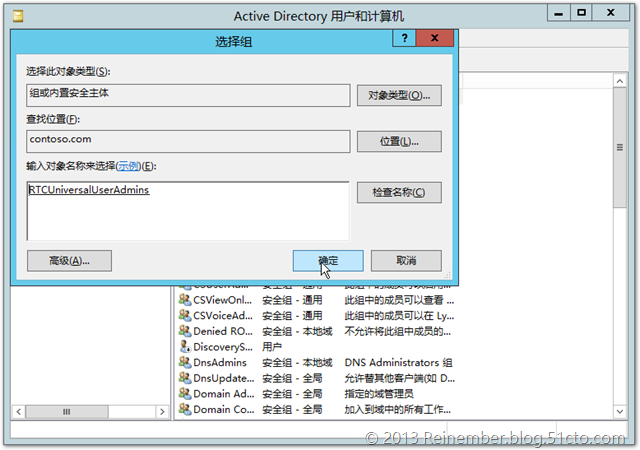Click the RTCUniversalUserAdmins object name field

(188, 210)
